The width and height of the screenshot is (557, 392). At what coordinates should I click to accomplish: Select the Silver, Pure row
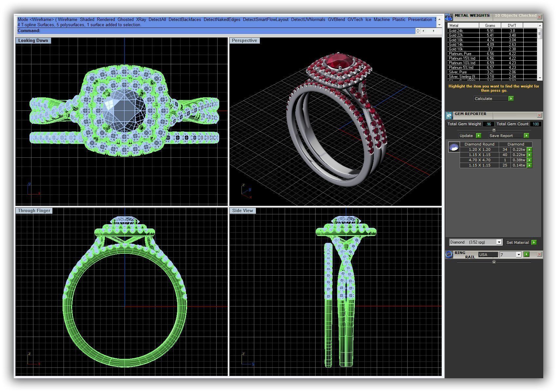492,72
